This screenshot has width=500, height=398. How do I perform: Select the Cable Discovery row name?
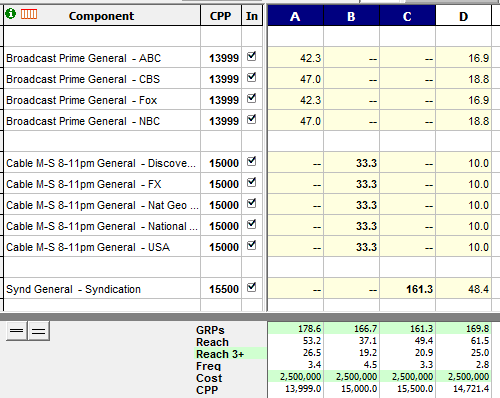coord(101,163)
